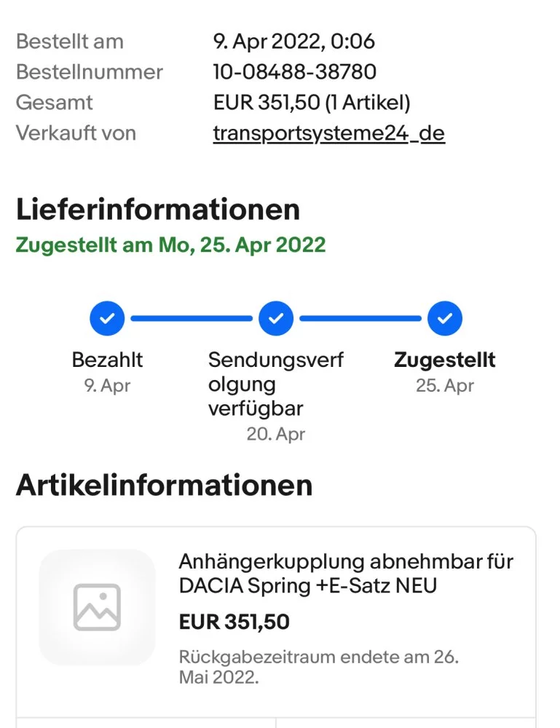Tap the Sendungsverfolgung verfügbar step label
The height and width of the screenshot is (728, 560).
(x=275, y=384)
